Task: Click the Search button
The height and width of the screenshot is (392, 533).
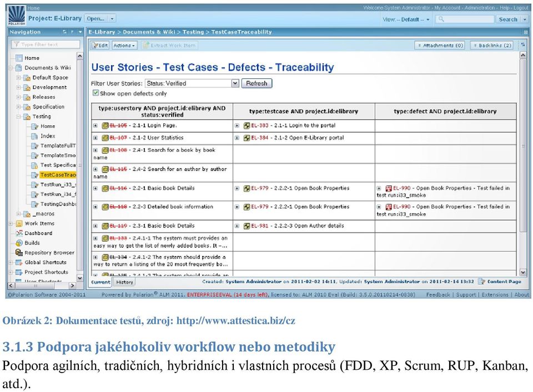Action: (508, 19)
